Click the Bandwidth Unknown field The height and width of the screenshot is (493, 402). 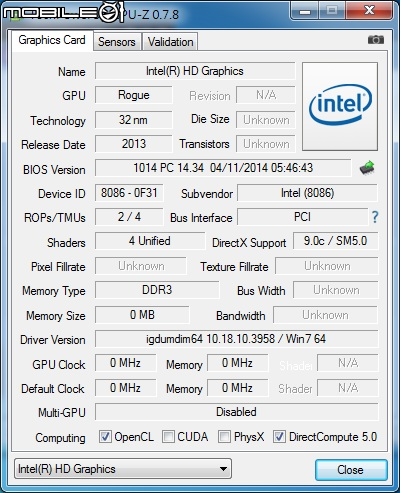326,315
